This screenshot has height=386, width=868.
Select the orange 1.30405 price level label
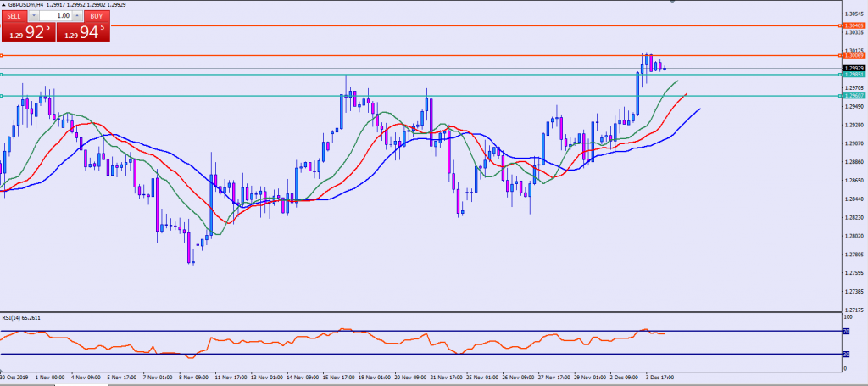pyautogui.click(x=854, y=25)
